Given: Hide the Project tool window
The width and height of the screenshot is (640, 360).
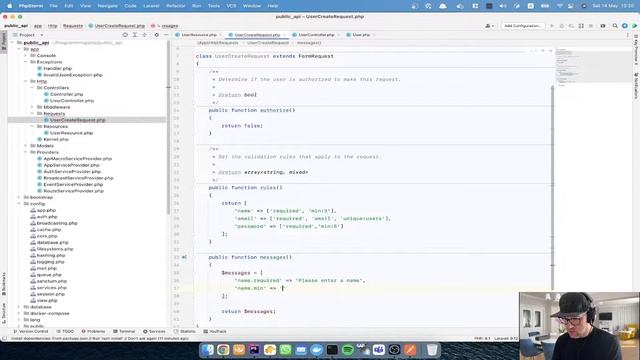Looking at the screenshot, I should tap(166, 35).
